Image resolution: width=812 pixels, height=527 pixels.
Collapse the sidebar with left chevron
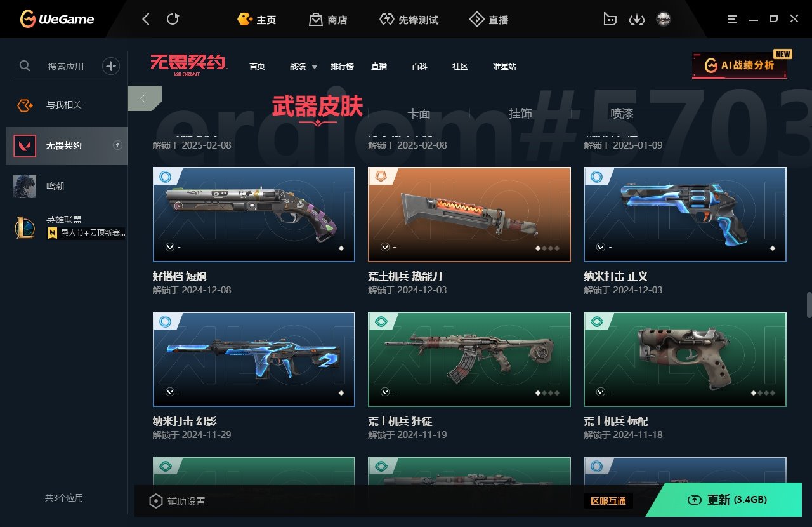144,98
